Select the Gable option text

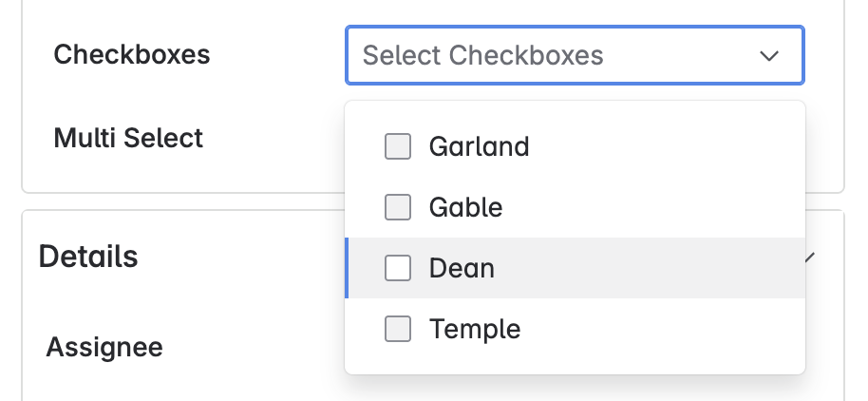click(465, 208)
